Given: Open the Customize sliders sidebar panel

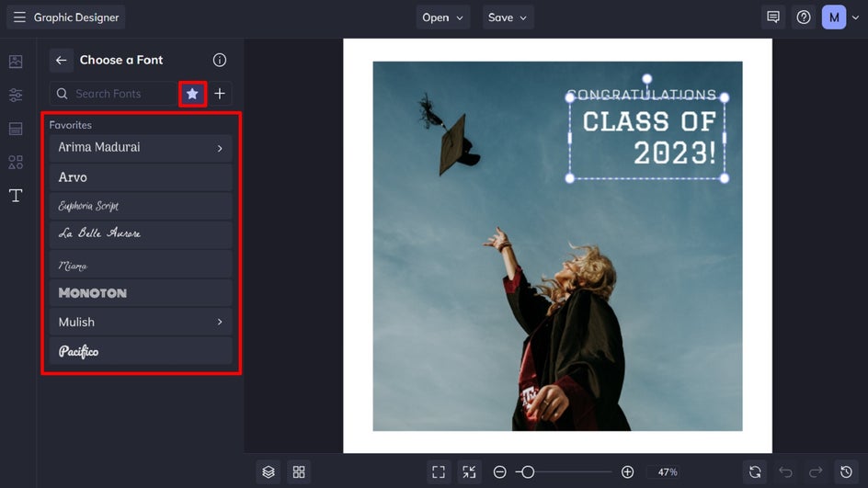Looking at the screenshot, I should click(16, 96).
